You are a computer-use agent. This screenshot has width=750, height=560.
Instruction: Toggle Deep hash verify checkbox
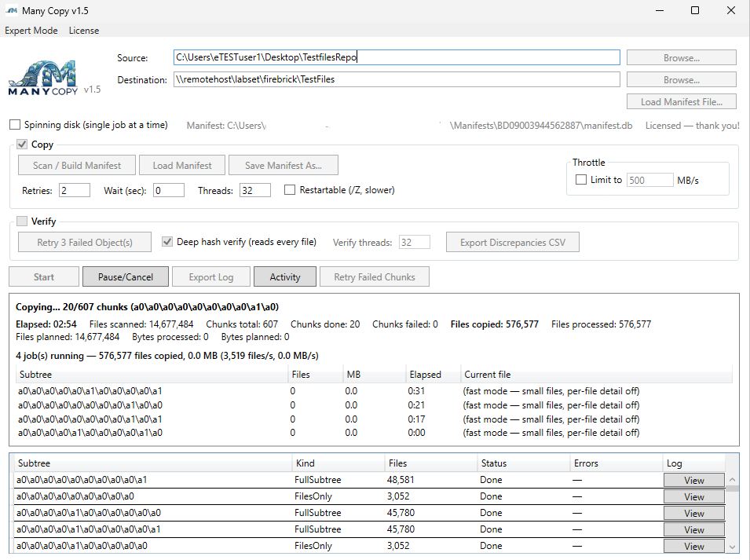[x=167, y=241]
